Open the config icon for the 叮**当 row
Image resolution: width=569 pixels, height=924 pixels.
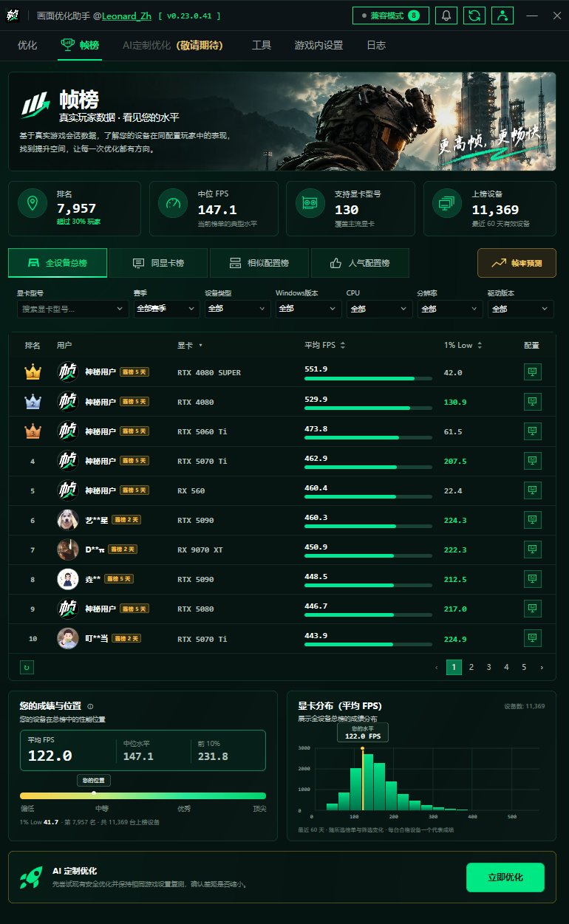[x=532, y=638]
